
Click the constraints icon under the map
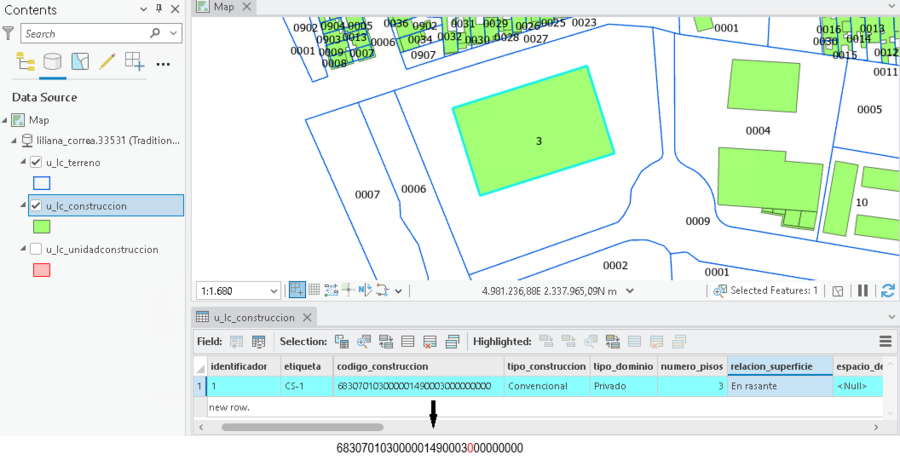(x=331, y=290)
